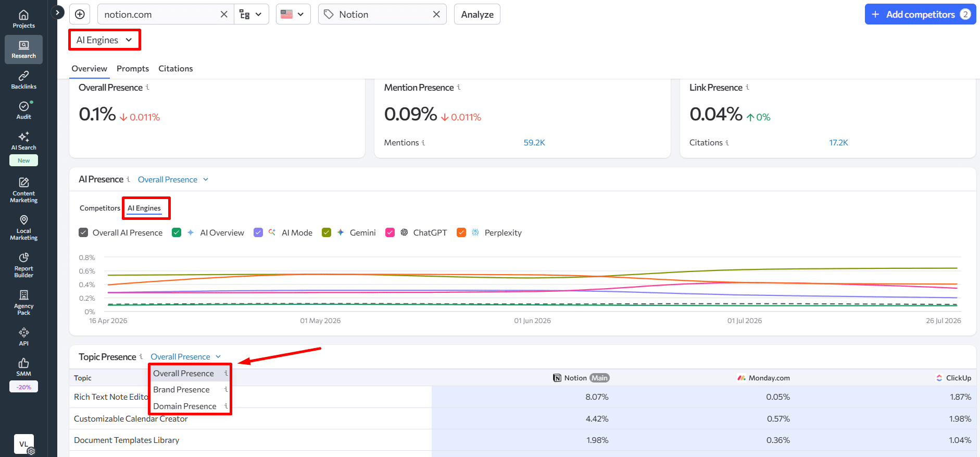Screen dimensions: 980x457
Task: Open Customizable Calendar Creator topic
Action: 131,418
